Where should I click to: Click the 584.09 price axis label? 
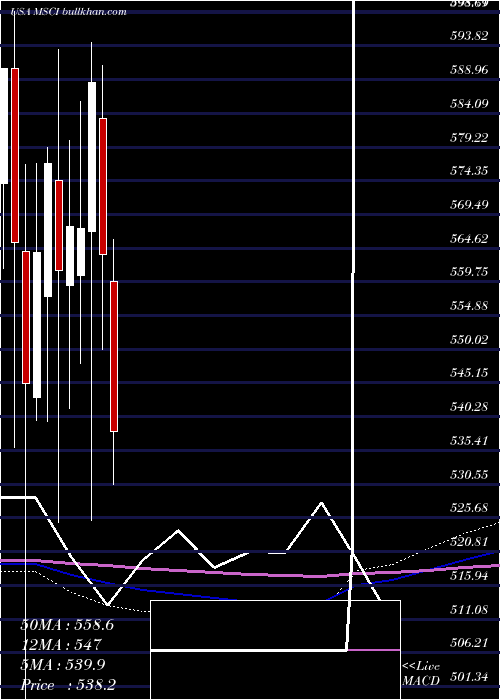468,104
